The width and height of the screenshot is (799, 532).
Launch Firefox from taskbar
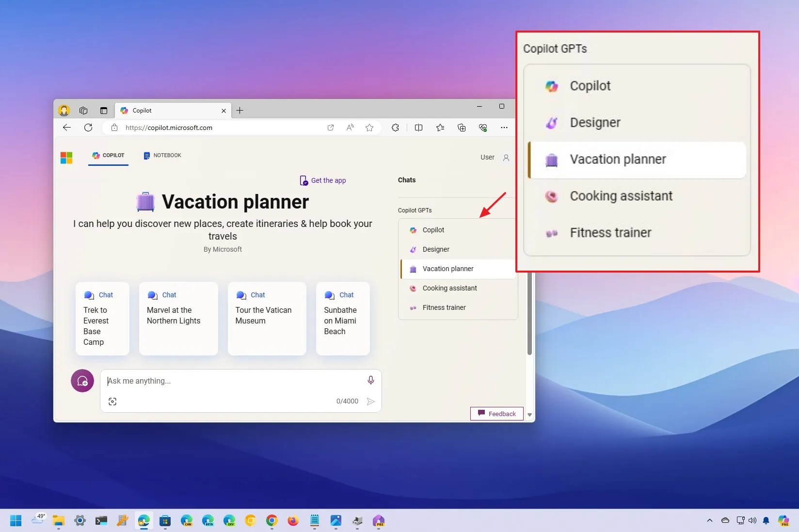(293, 521)
